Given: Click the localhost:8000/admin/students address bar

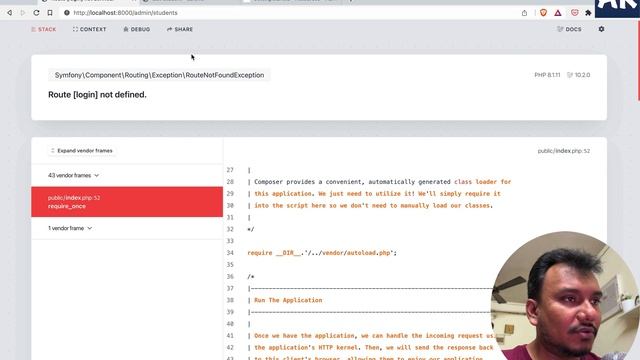Looking at the screenshot, I should point(125,13).
